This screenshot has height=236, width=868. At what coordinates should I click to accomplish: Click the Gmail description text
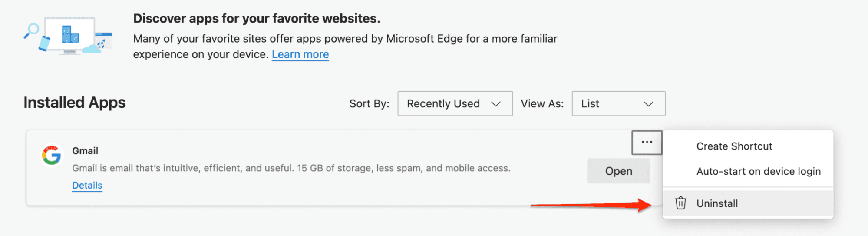coord(291,168)
